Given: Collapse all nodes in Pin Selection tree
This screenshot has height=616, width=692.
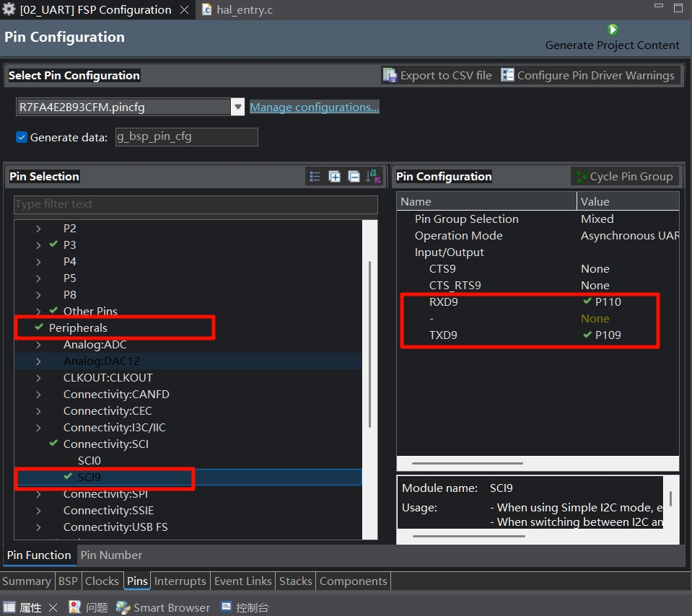Looking at the screenshot, I should click(x=354, y=177).
